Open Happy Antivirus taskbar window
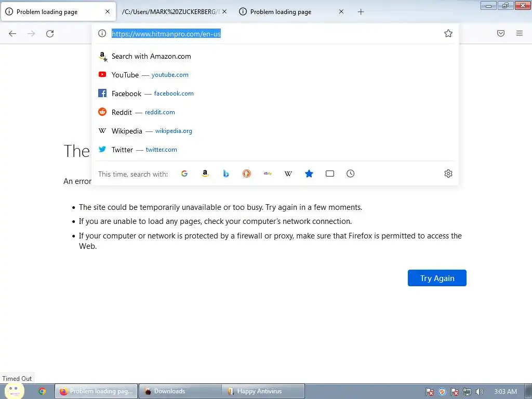 263,391
